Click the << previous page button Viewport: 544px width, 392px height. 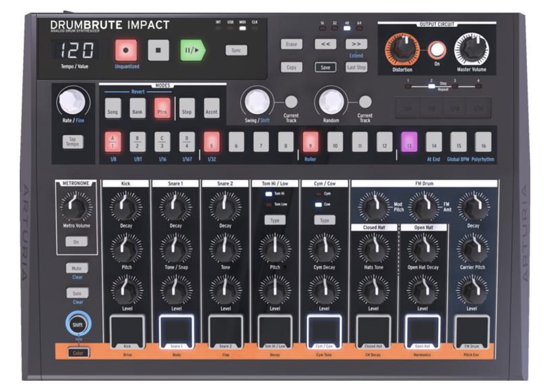(325, 44)
